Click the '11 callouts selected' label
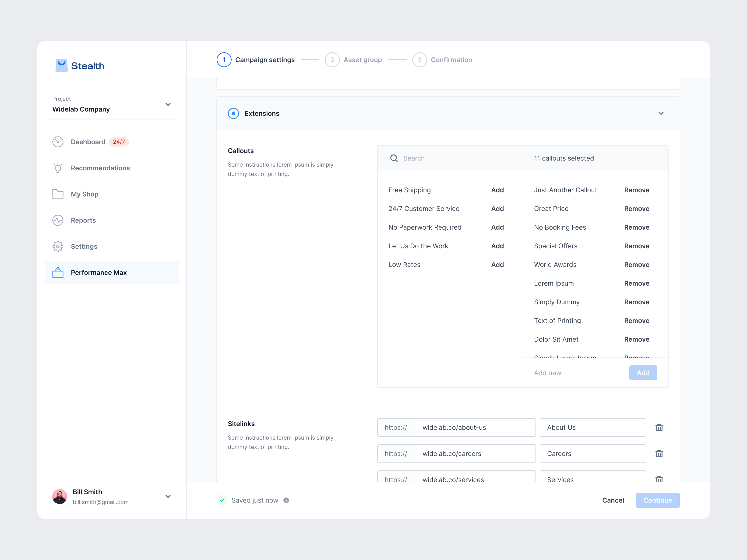The height and width of the screenshot is (560, 747). 564,158
